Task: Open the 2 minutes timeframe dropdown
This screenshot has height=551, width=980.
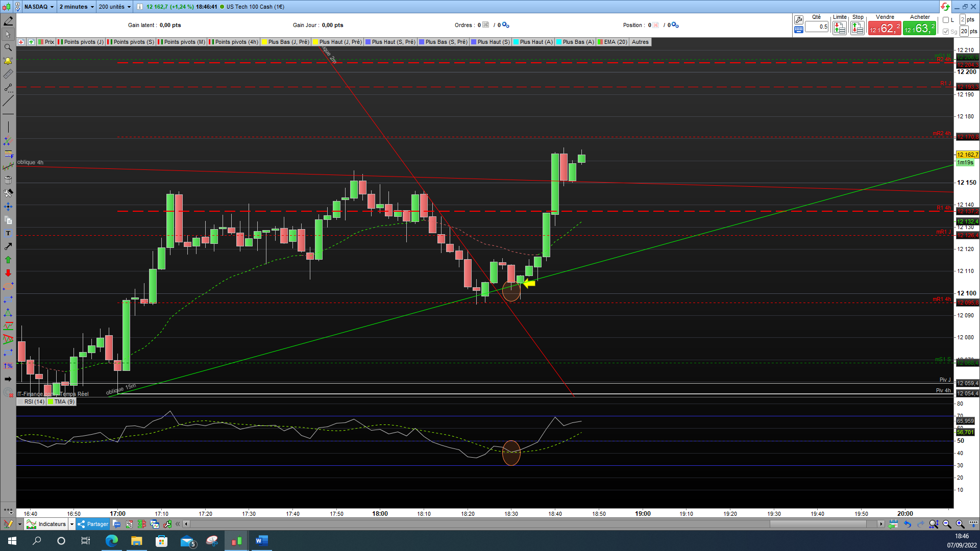Action: tap(77, 7)
